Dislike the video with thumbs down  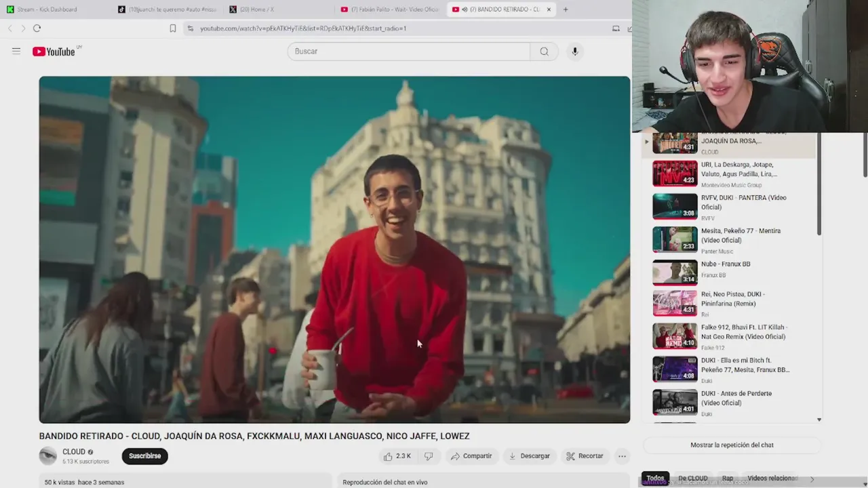click(x=429, y=456)
